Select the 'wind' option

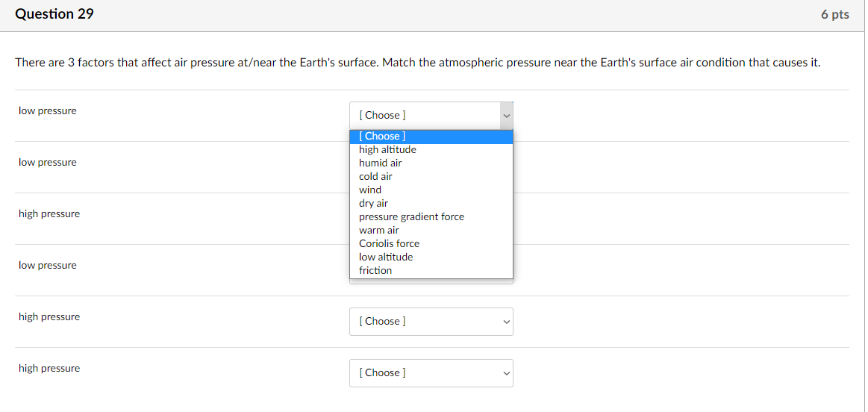tap(370, 190)
